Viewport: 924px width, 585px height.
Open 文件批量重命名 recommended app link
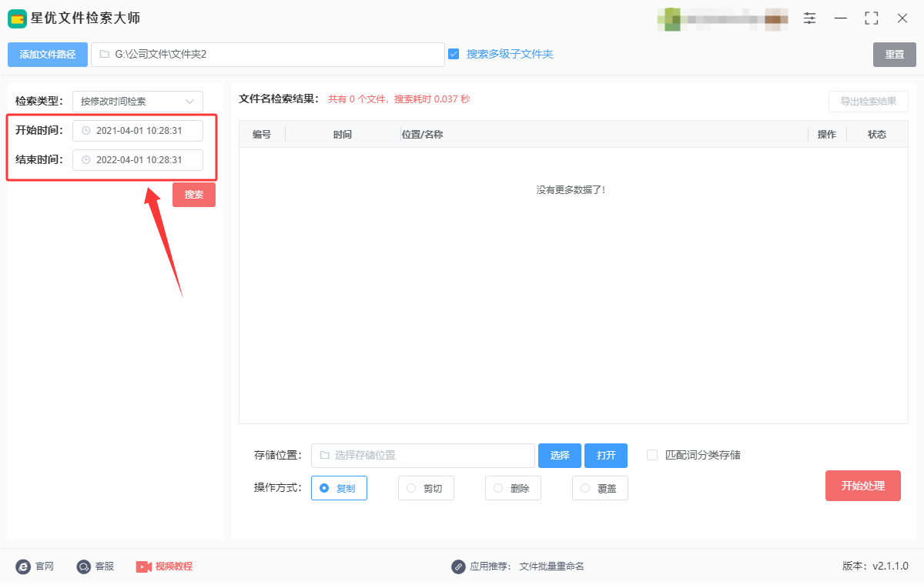click(x=552, y=567)
